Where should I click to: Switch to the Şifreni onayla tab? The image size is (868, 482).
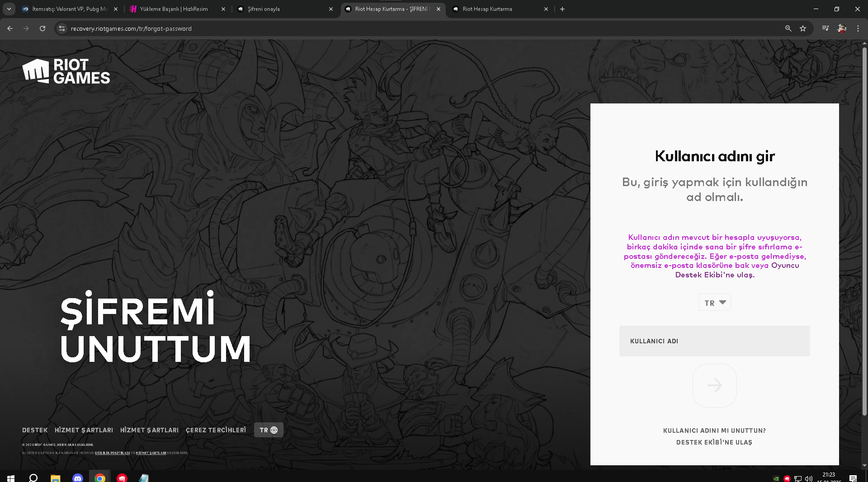(x=284, y=9)
